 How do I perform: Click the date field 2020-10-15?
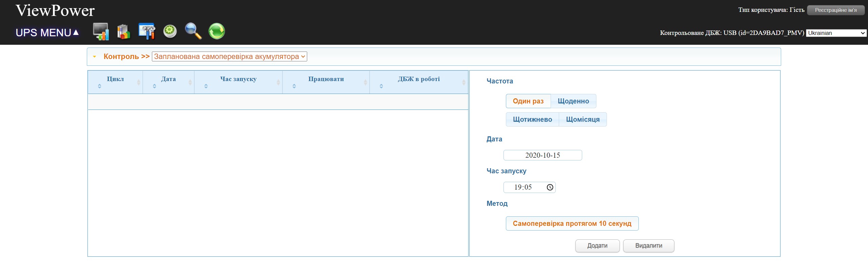pos(542,155)
